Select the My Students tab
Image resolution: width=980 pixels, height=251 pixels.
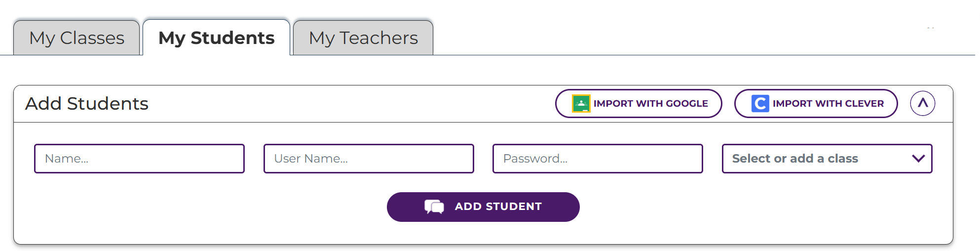point(216,38)
